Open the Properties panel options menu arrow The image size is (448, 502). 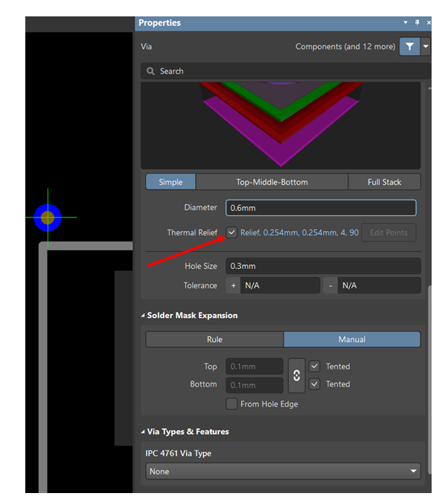click(x=406, y=23)
